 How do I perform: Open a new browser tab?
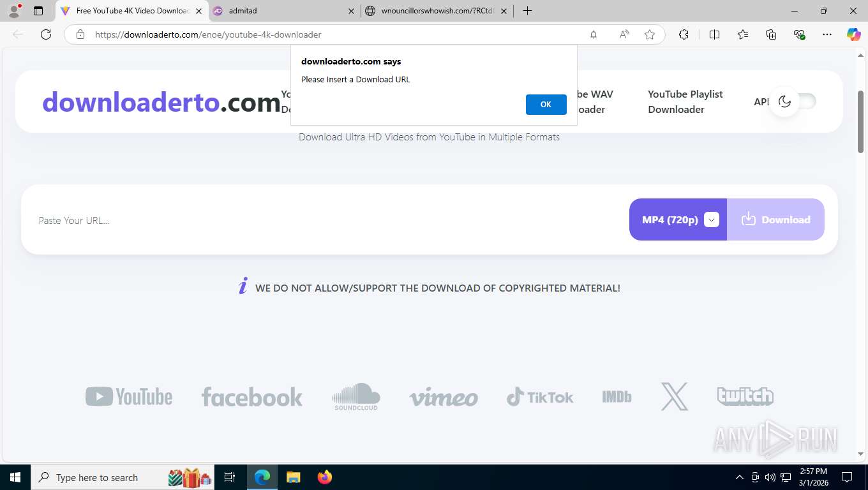click(527, 11)
